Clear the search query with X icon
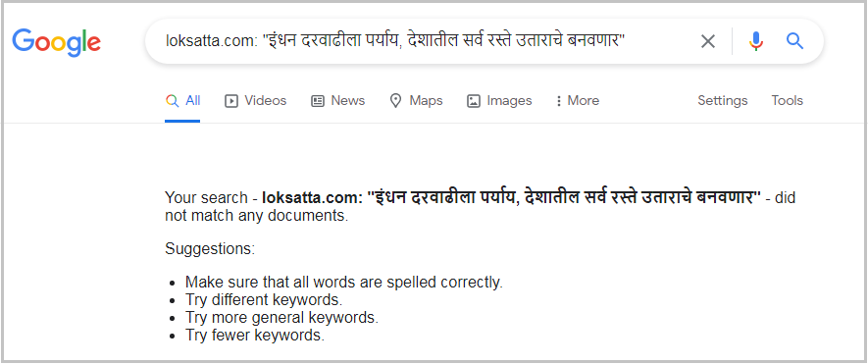The width and height of the screenshot is (868, 364). (x=708, y=41)
